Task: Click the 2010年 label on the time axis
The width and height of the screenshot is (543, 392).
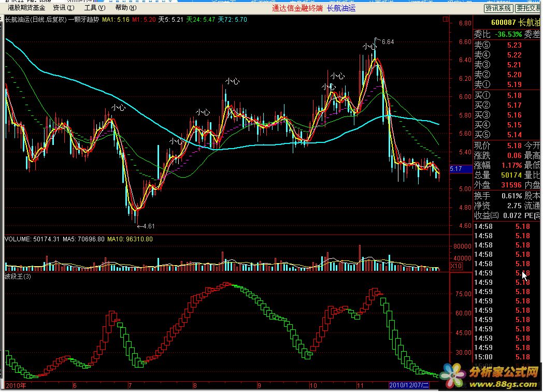Action: click(16, 385)
